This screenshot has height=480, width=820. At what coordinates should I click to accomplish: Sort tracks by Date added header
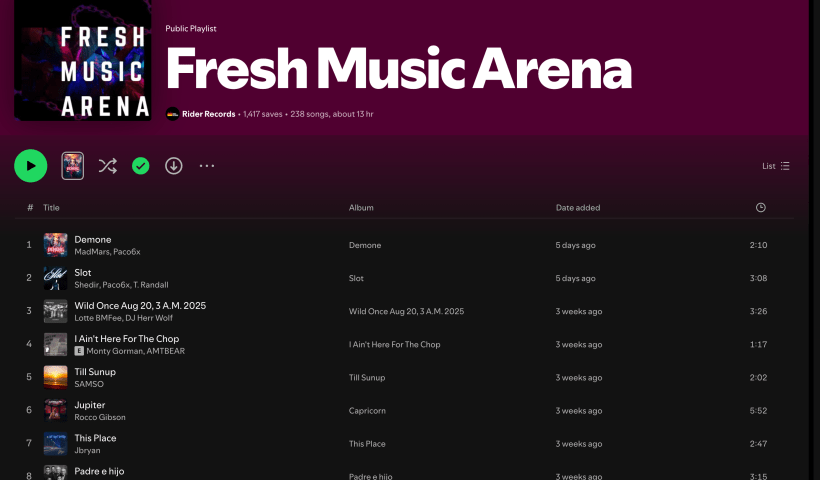click(x=578, y=208)
